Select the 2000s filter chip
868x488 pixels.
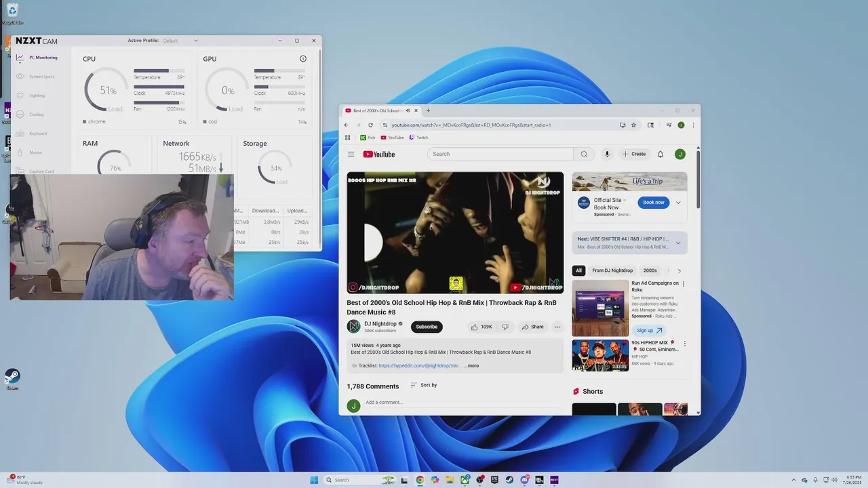650,270
